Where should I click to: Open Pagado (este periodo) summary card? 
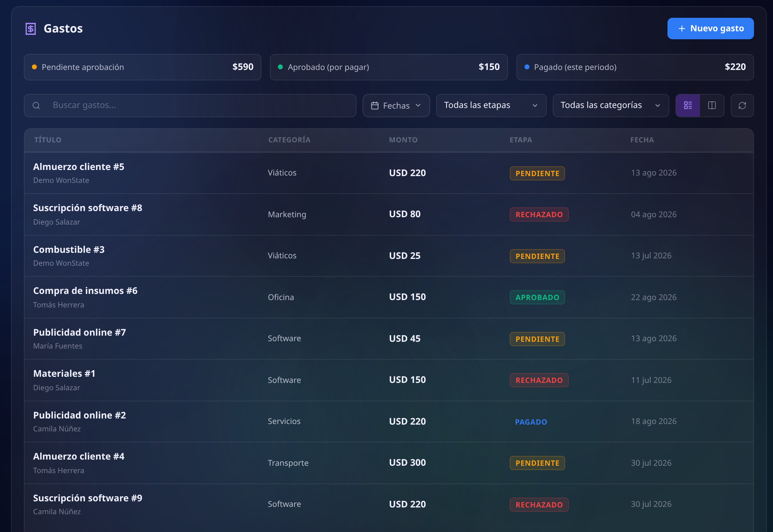point(635,67)
